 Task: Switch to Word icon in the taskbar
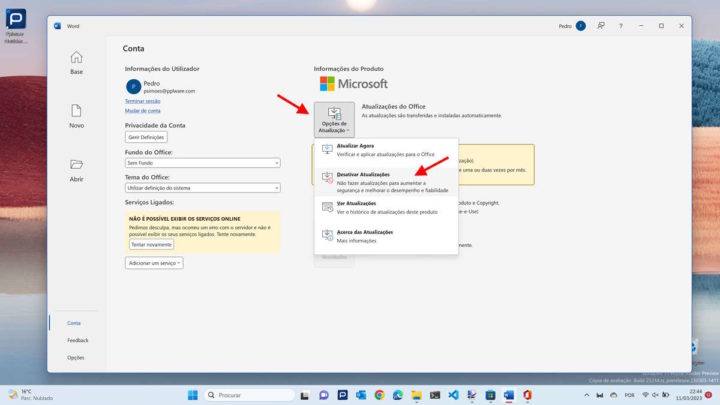(509, 395)
